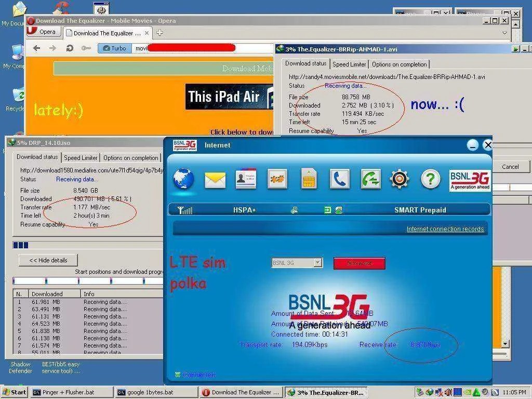Reload the page in Opera
This screenshot has width=532, height=399.
[x=70, y=48]
